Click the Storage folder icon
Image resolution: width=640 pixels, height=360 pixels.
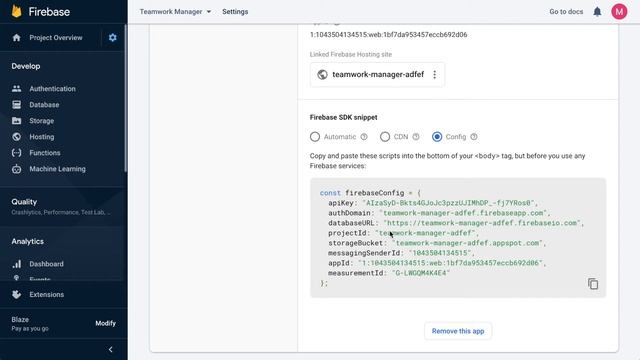(16, 120)
